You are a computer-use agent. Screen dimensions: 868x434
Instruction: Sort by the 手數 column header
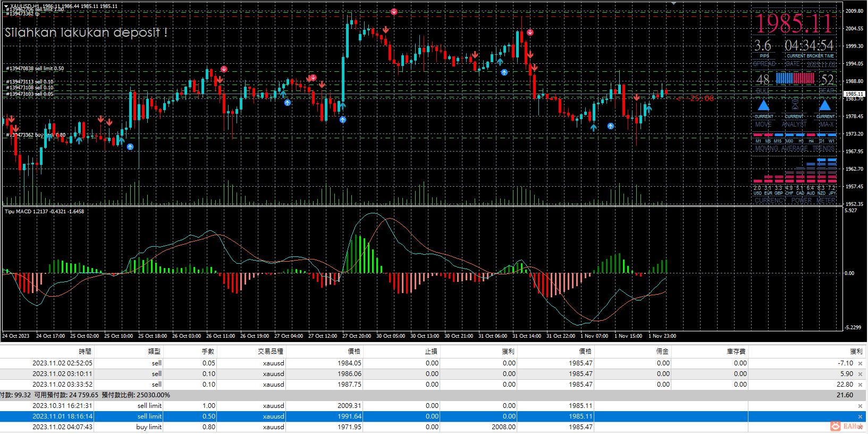[208, 352]
